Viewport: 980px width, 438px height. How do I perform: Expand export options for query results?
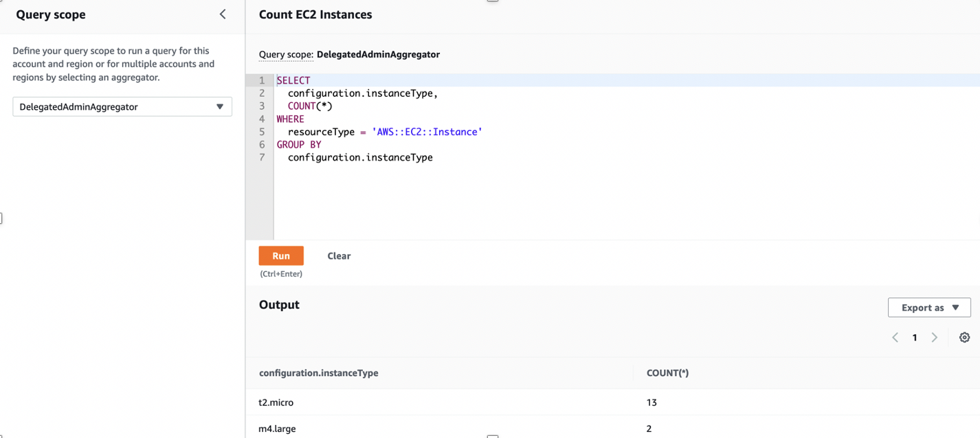pos(929,307)
